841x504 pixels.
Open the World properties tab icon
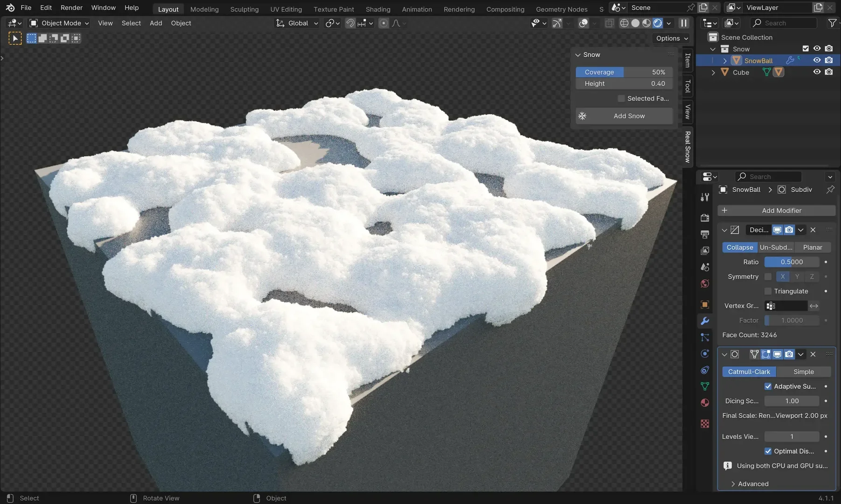pos(705,284)
